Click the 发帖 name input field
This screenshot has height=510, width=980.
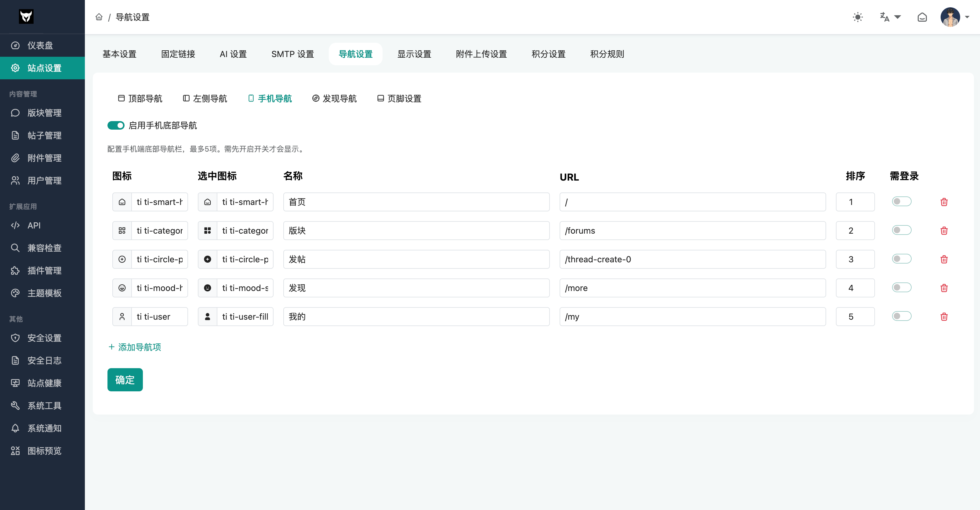(416, 259)
